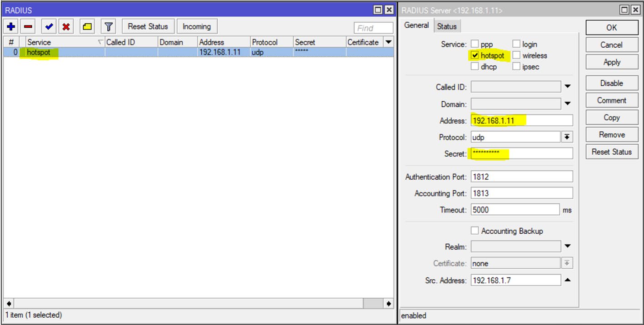Expand the Called ID field arrow

pos(567,86)
